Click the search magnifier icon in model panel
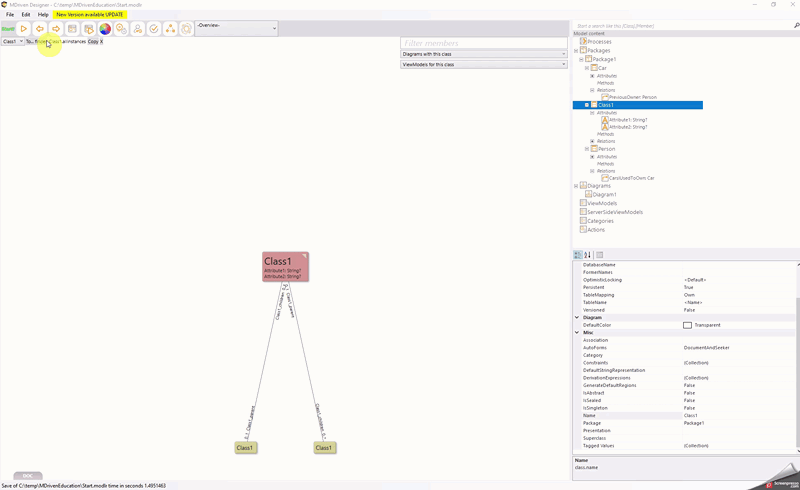This screenshot has width=800, height=490. (x=796, y=25)
